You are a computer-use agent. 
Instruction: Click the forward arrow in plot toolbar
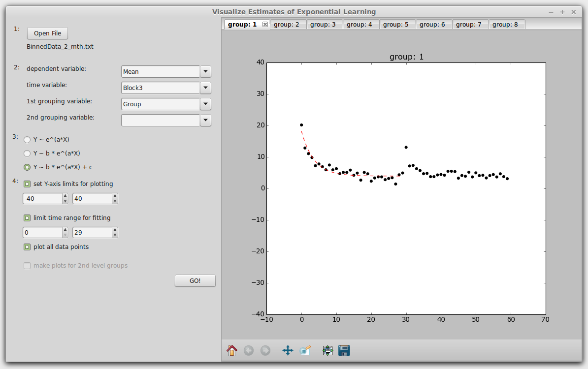(x=265, y=350)
